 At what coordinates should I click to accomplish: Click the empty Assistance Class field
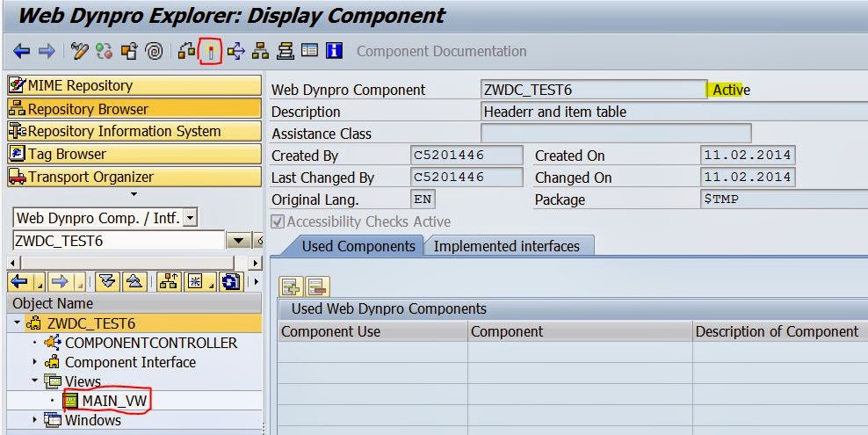coord(616,134)
